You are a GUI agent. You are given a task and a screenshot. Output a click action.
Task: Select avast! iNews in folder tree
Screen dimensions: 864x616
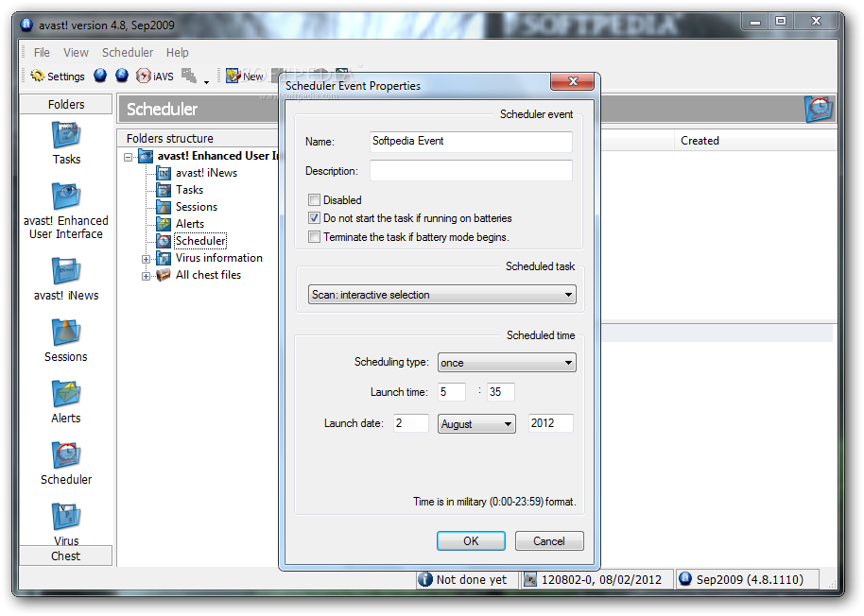coord(206,173)
